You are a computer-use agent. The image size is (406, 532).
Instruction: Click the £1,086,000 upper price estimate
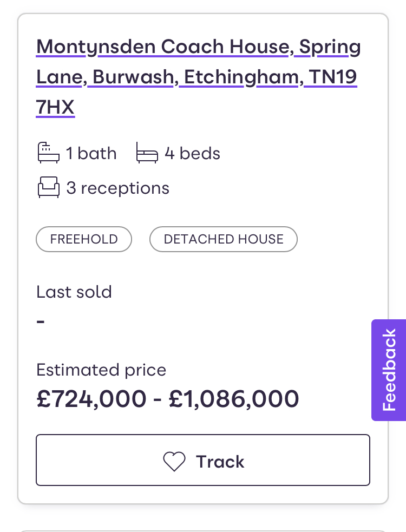click(x=234, y=399)
